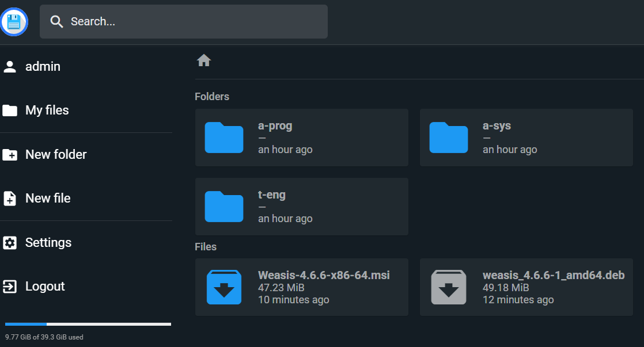Log out using the Logout button

coord(45,287)
